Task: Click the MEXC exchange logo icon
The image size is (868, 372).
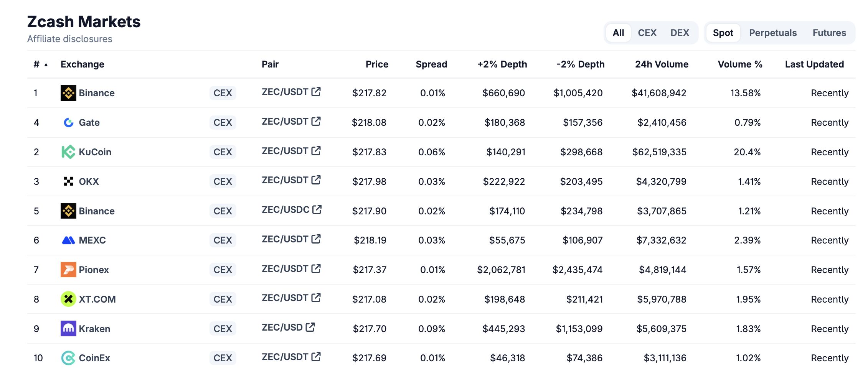Action: 68,240
